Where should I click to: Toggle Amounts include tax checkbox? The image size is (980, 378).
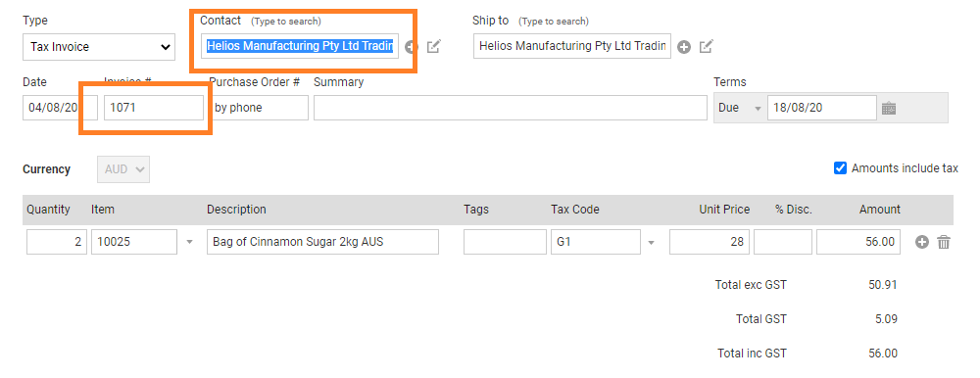click(841, 168)
